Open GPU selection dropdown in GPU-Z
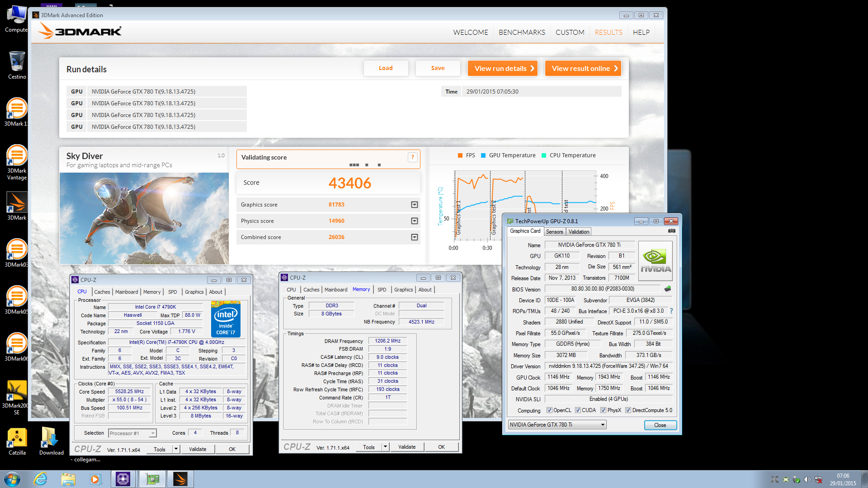Screen dimensions: 868x488 (x=557, y=425)
